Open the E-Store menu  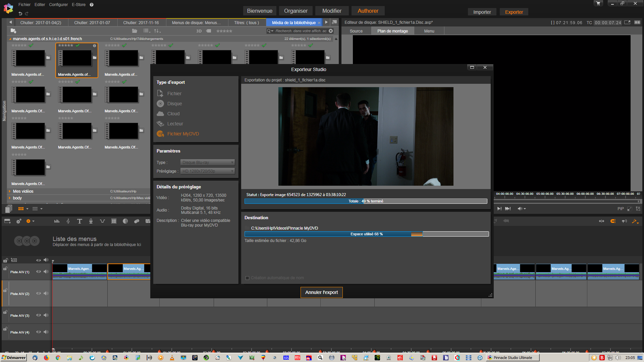coord(78,5)
